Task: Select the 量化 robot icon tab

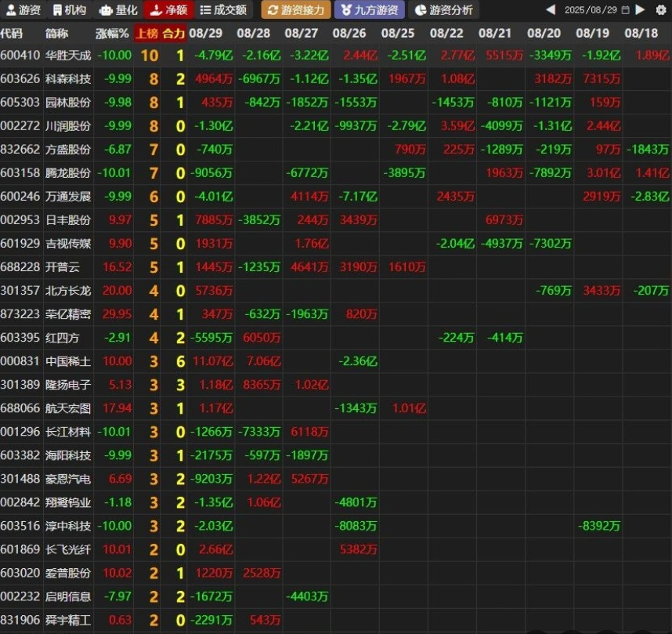Action: pyautogui.click(x=118, y=10)
